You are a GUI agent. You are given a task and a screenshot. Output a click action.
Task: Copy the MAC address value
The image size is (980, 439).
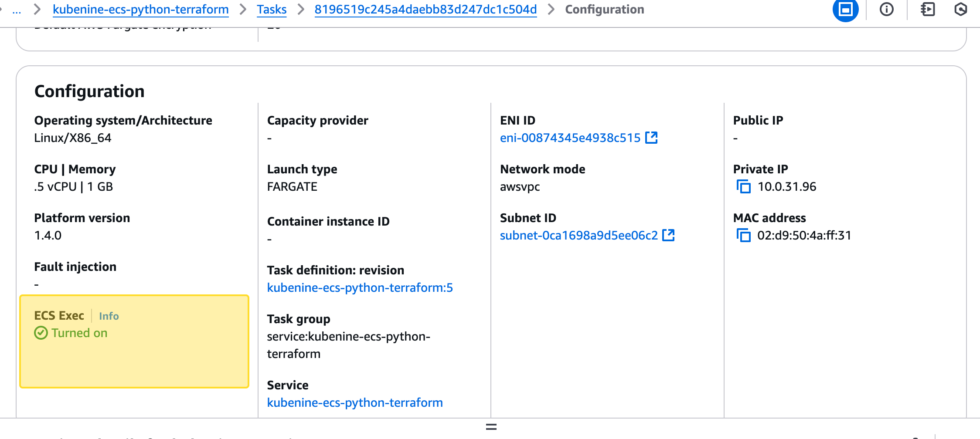[x=744, y=236]
